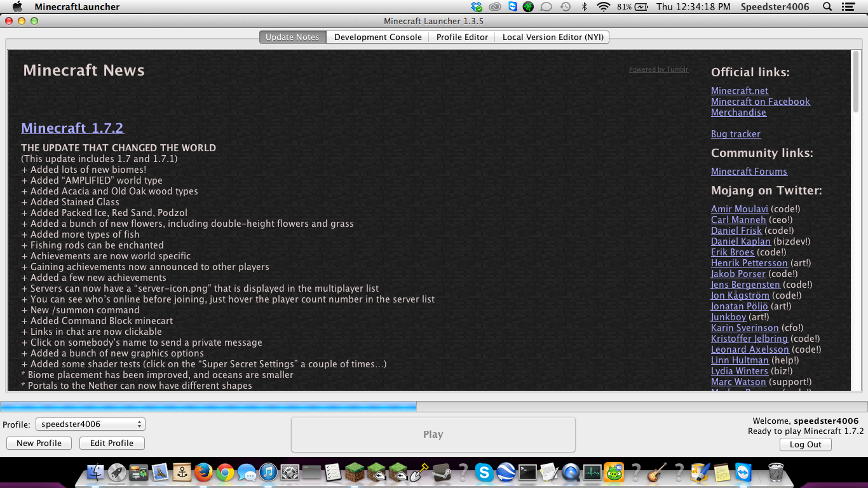Open the Merchandise link

[738, 112]
